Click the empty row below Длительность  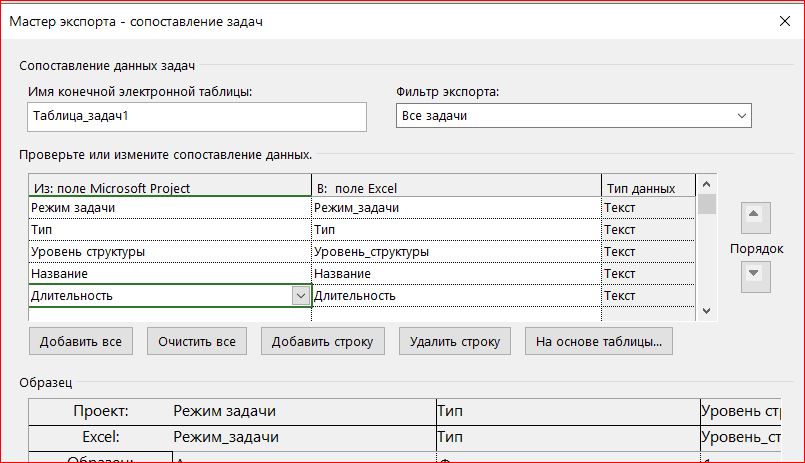click(168, 314)
